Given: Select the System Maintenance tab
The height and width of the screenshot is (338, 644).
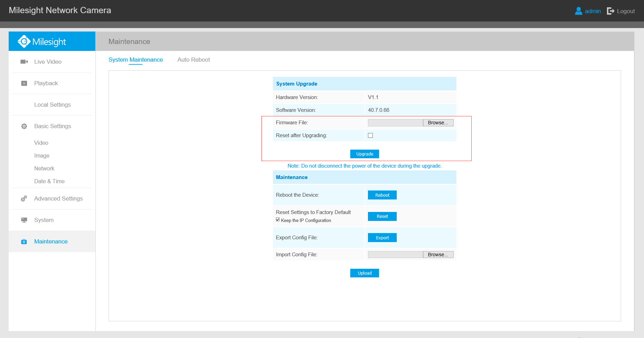Looking at the screenshot, I should [136, 60].
